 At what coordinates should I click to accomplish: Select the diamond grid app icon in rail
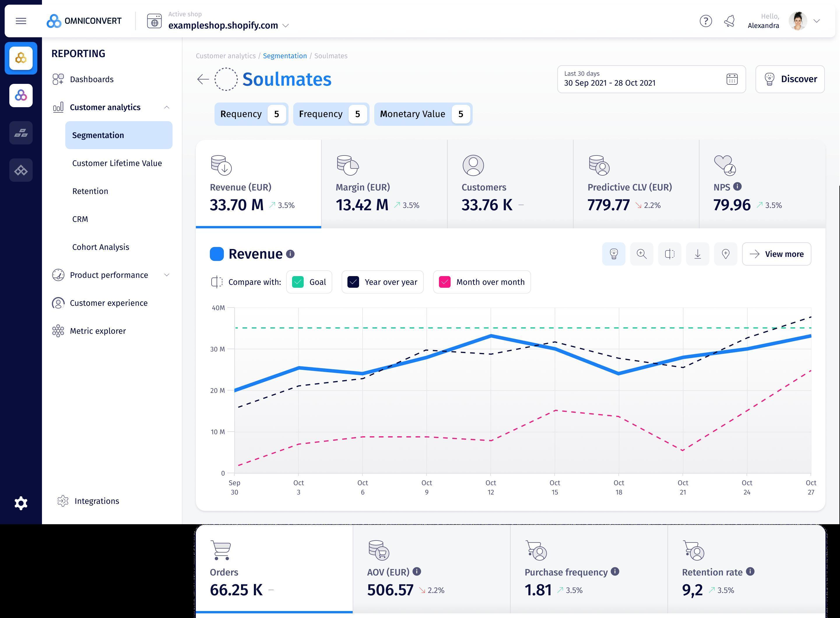tap(21, 170)
